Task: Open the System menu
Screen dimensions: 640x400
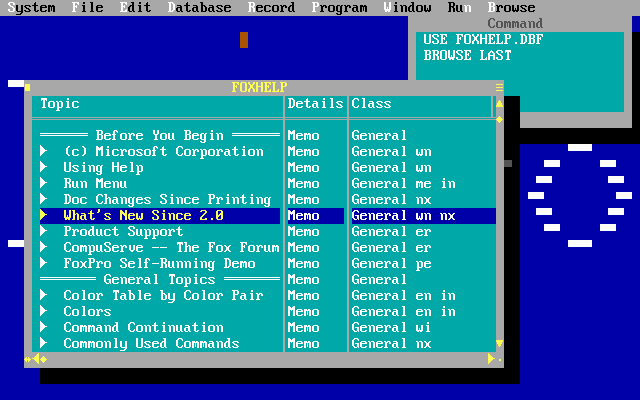Action: (x=31, y=7)
